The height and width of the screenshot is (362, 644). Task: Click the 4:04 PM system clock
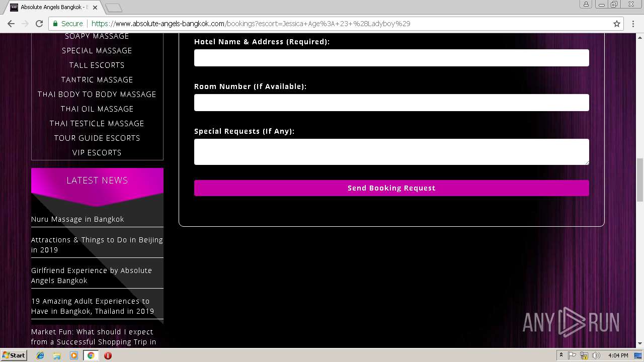(x=618, y=355)
